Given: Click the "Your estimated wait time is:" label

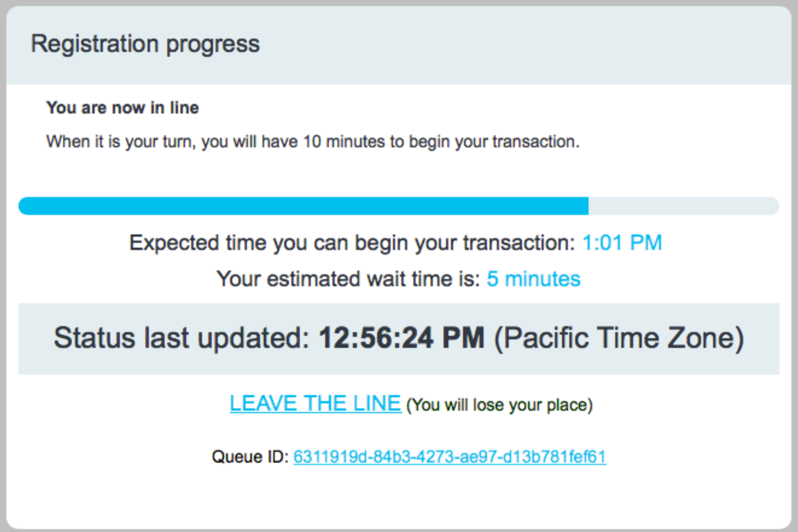Looking at the screenshot, I should pyautogui.click(x=348, y=279).
